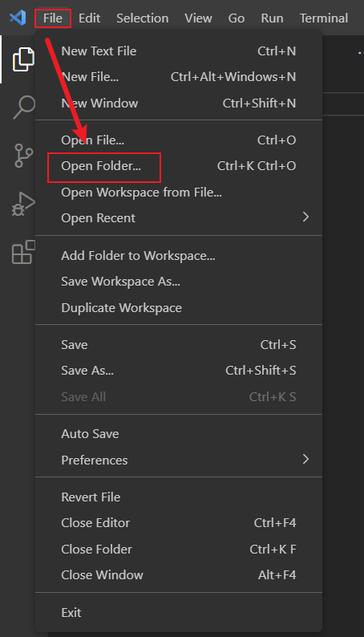Choose Open Folder... from File menu
The width and height of the screenshot is (364, 637).
179,166
